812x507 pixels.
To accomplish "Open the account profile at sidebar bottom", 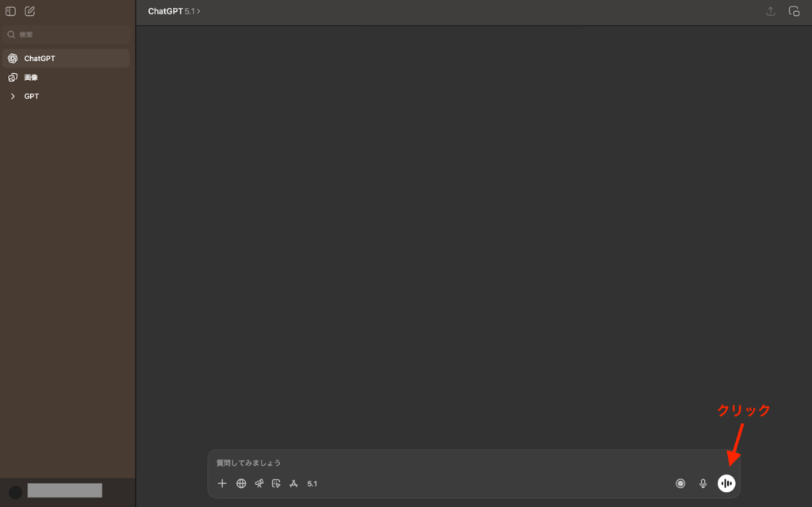I will pos(56,491).
